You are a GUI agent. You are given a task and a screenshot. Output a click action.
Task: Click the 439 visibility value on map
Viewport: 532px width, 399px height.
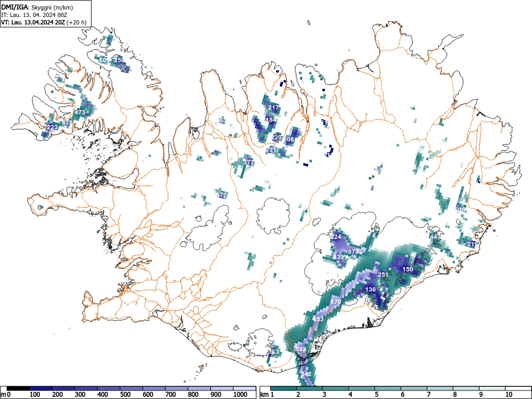click(338, 257)
